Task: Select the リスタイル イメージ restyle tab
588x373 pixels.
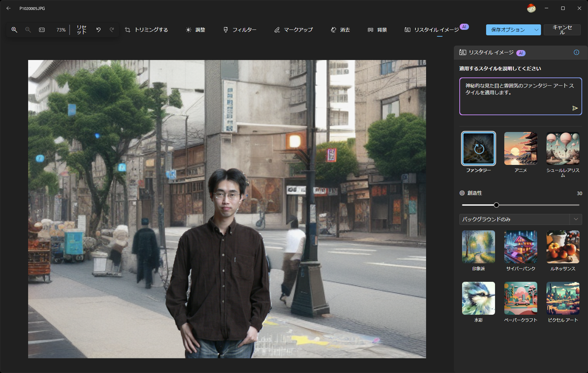Action: [436, 30]
